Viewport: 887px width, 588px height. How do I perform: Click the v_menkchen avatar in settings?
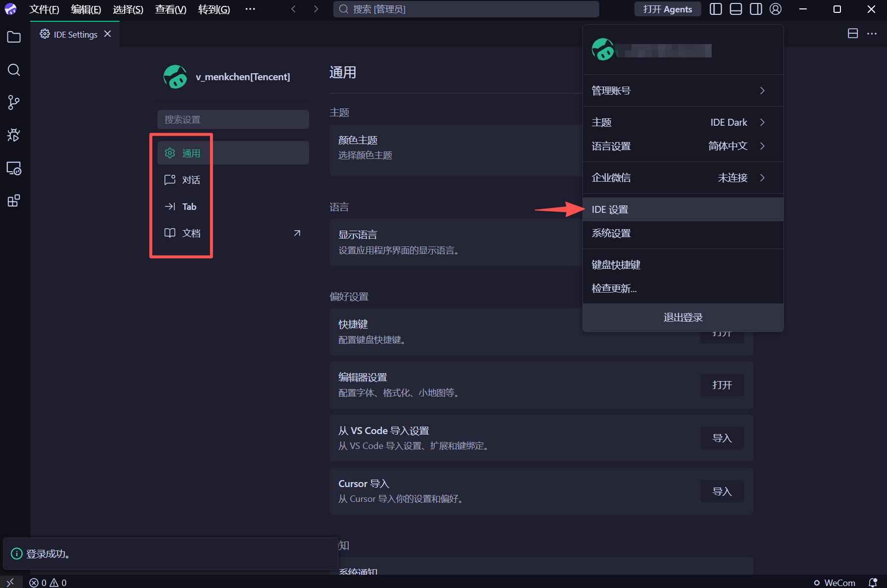pyautogui.click(x=175, y=77)
